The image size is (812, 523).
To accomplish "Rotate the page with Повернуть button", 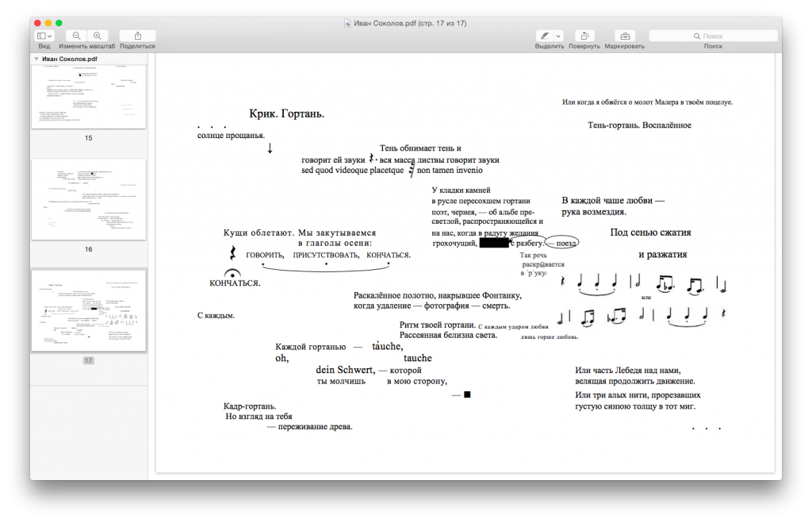I will coord(584,36).
